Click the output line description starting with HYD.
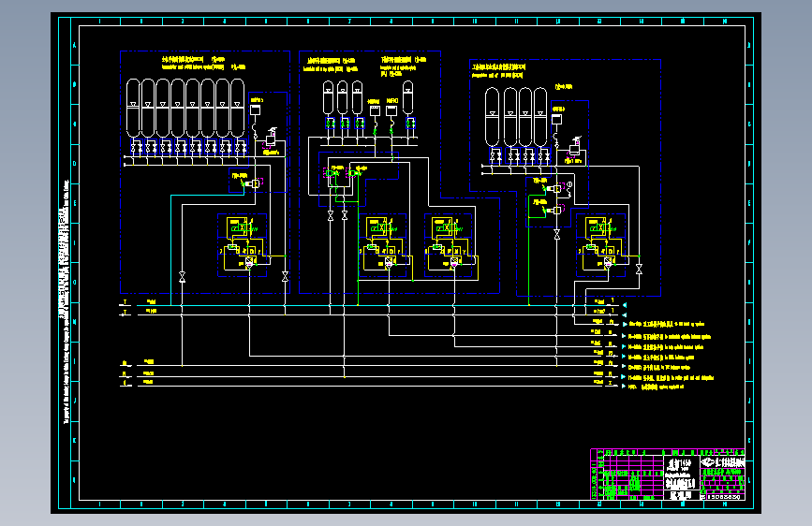Viewport: 812px width, 526px height. click(x=657, y=387)
